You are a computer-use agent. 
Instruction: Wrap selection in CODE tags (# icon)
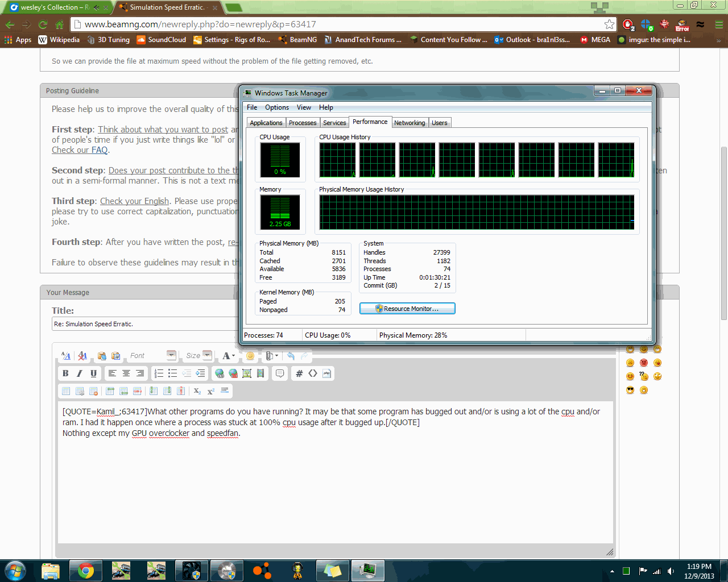(299, 373)
